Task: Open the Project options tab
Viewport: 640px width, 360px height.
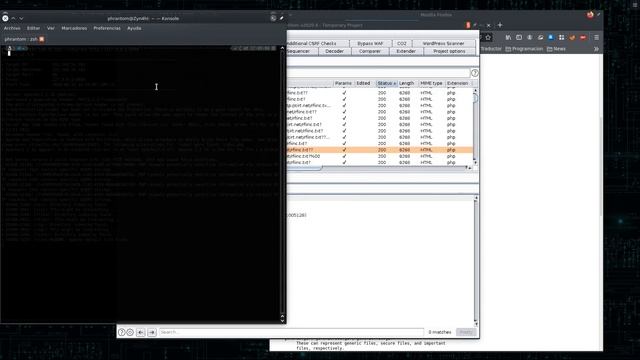Action: pos(449,51)
